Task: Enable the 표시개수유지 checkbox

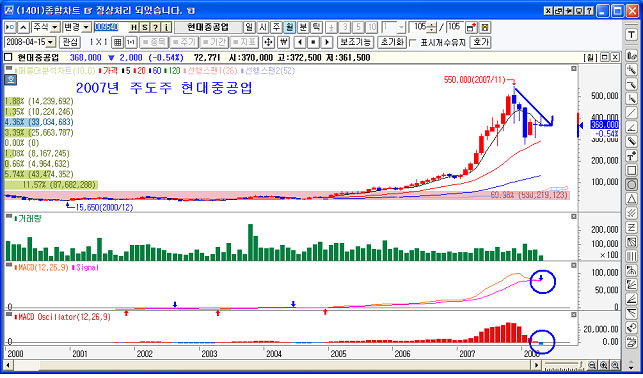Action: [x=413, y=42]
